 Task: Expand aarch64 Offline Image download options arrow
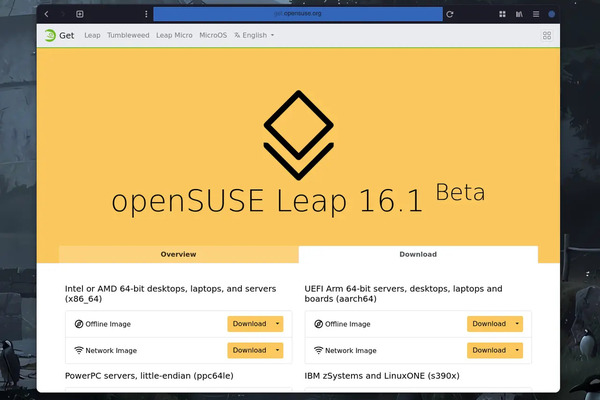(517, 324)
